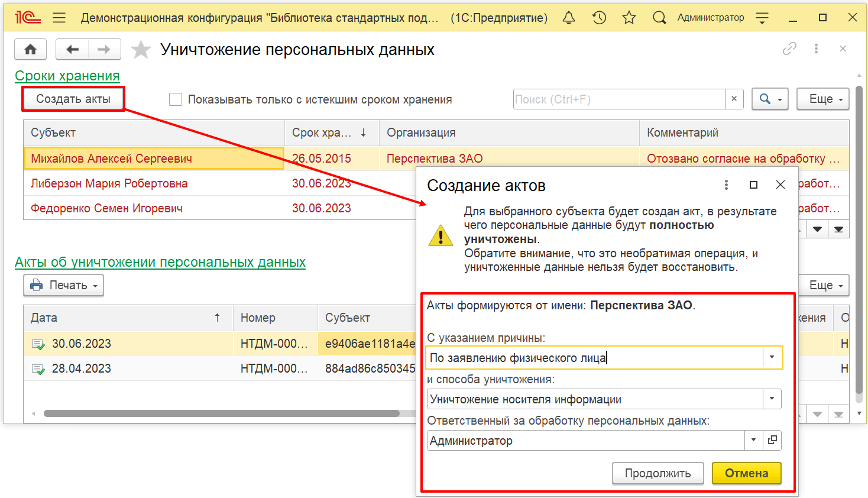Enable showing only expired storage periods
The image size is (868, 498).
176,99
